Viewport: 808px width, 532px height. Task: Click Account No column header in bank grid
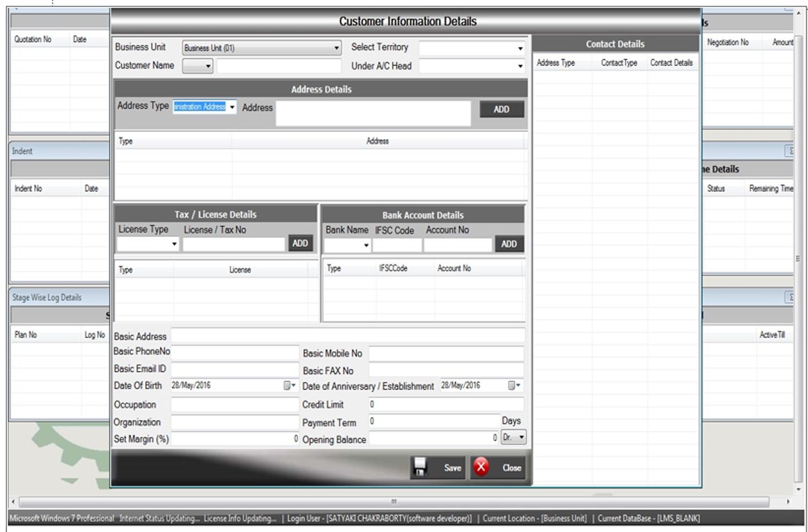pyautogui.click(x=453, y=269)
